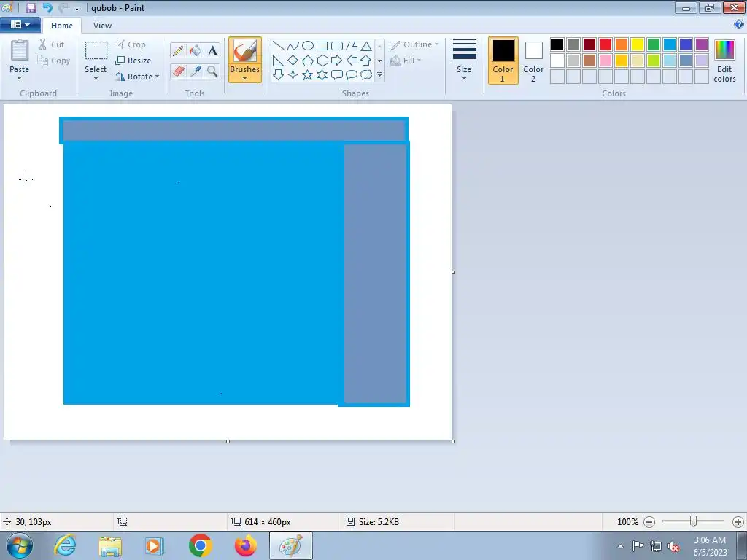
Task: Choose the Polygon shape
Action: tap(352, 46)
